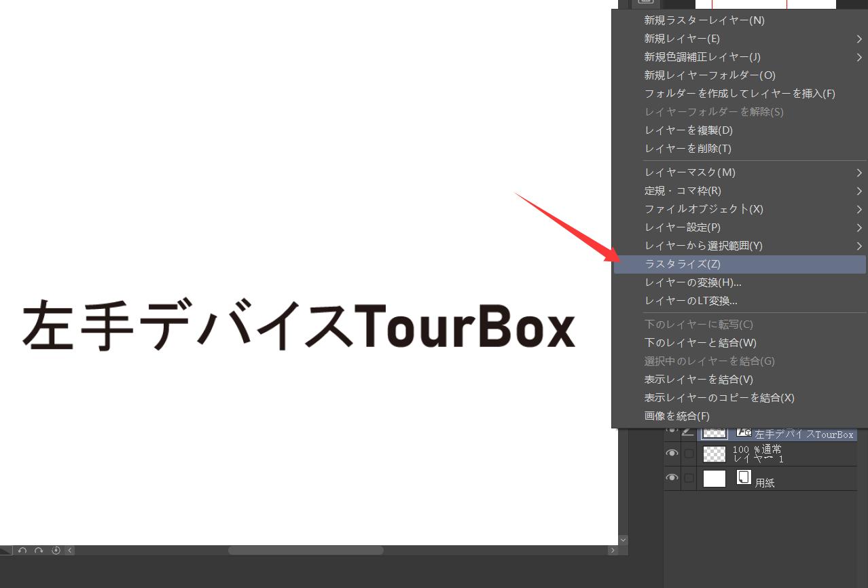Click the text layer type icon
The height and width of the screenshot is (588, 868).
tap(744, 433)
